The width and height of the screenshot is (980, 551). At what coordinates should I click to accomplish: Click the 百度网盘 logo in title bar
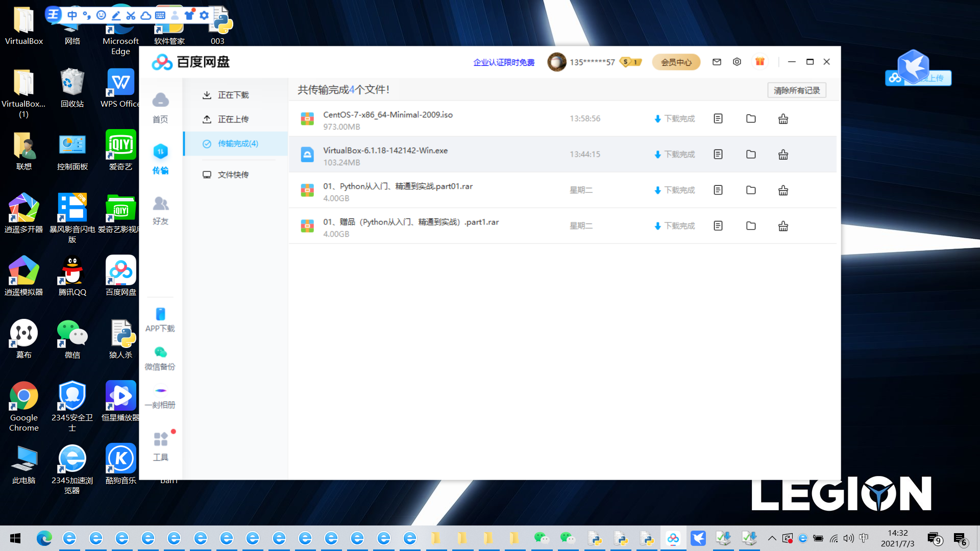pyautogui.click(x=190, y=62)
